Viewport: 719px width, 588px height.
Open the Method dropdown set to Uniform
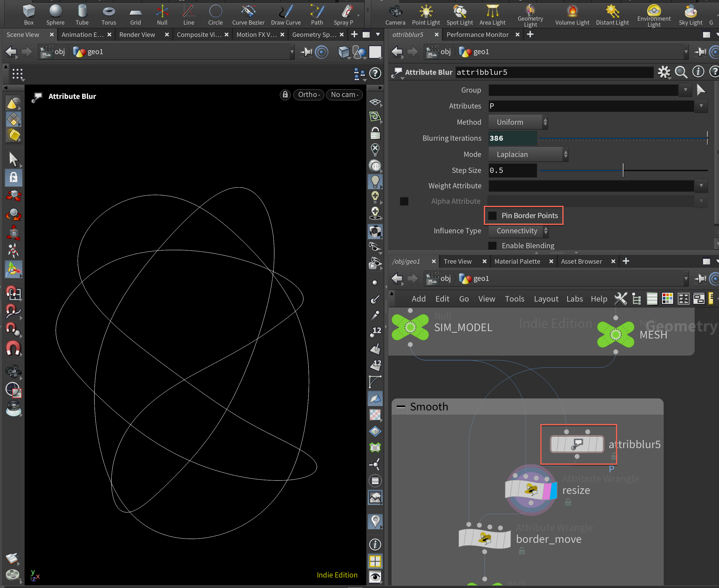[x=518, y=122]
